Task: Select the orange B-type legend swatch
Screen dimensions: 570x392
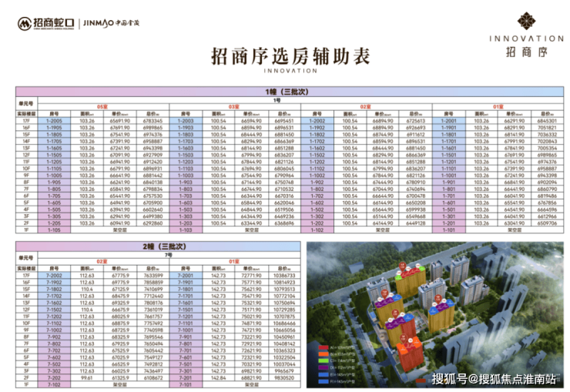Action: (x=324, y=354)
